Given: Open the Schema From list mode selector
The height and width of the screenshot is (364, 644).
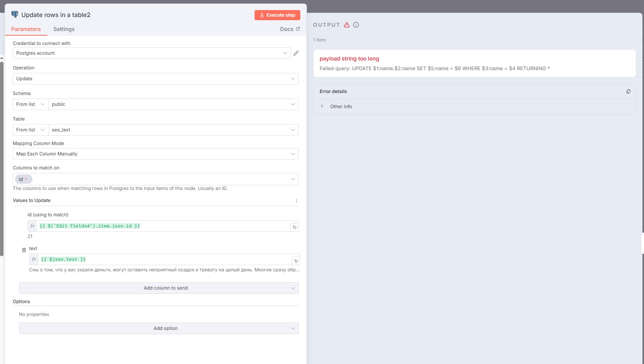Looking at the screenshot, I should coord(31,104).
